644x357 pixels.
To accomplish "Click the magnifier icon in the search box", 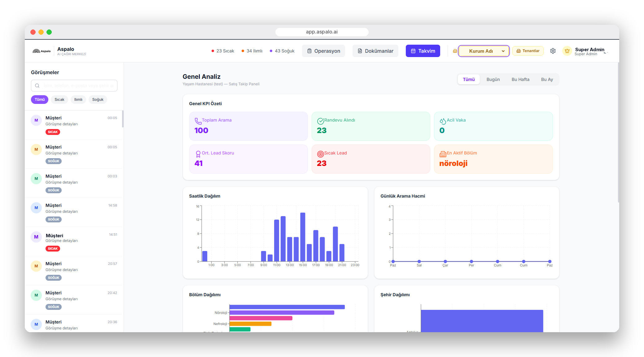I will [37, 86].
